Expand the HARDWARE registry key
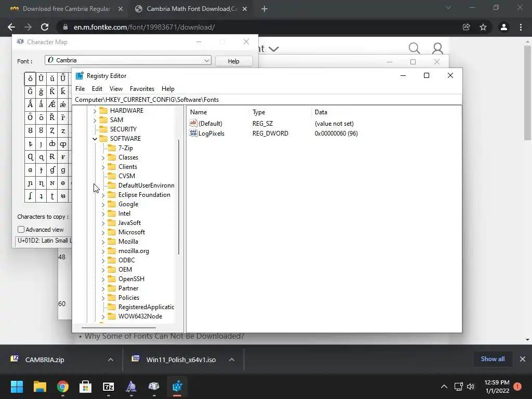This screenshot has height=399, width=532. pyautogui.click(x=95, y=111)
